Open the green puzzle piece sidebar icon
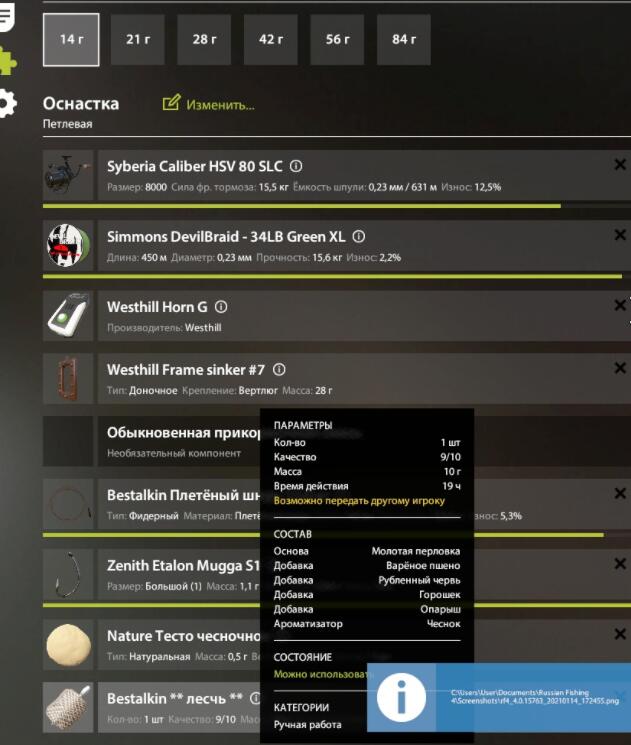 pos(8,61)
